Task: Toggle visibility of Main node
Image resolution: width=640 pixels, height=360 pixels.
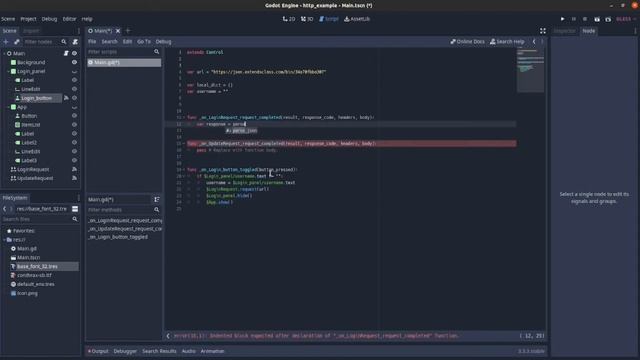Action: (74, 53)
